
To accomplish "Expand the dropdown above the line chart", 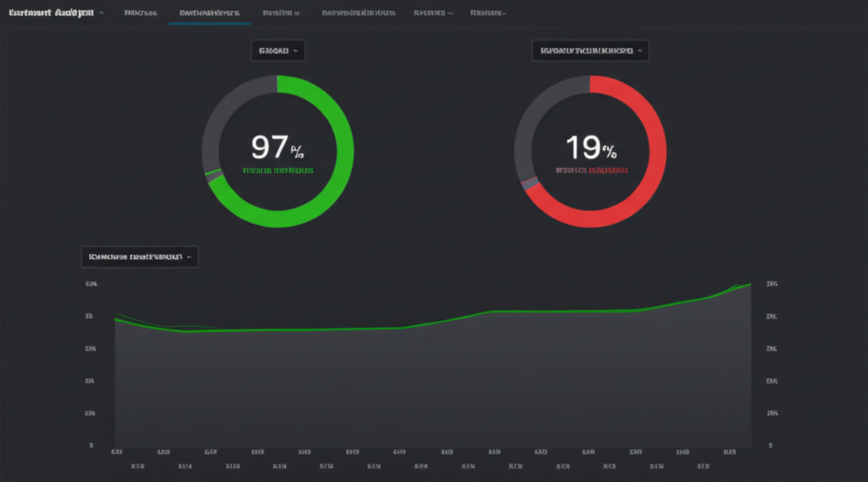I will [140, 257].
